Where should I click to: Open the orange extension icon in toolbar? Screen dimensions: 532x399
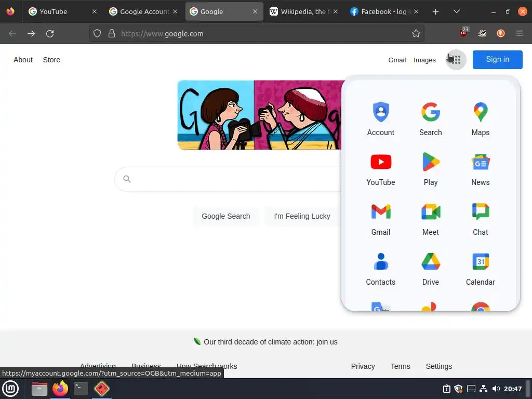pos(500,33)
